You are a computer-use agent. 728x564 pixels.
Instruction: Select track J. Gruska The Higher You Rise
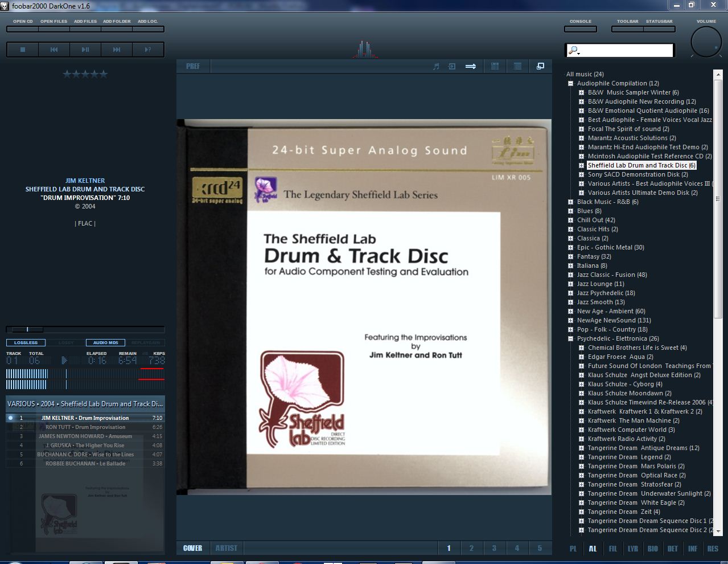click(x=85, y=446)
